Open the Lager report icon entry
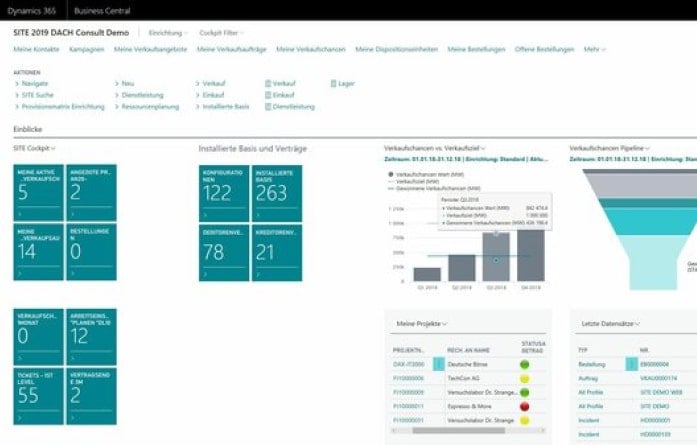Image resolution: width=697 pixels, height=445 pixels. tap(343, 84)
